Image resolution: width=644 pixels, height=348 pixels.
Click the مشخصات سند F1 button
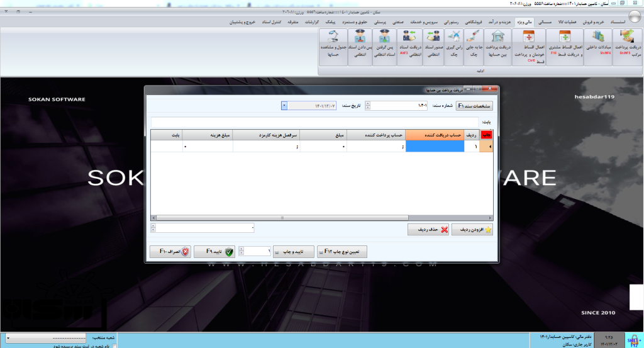pyautogui.click(x=474, y=106)
